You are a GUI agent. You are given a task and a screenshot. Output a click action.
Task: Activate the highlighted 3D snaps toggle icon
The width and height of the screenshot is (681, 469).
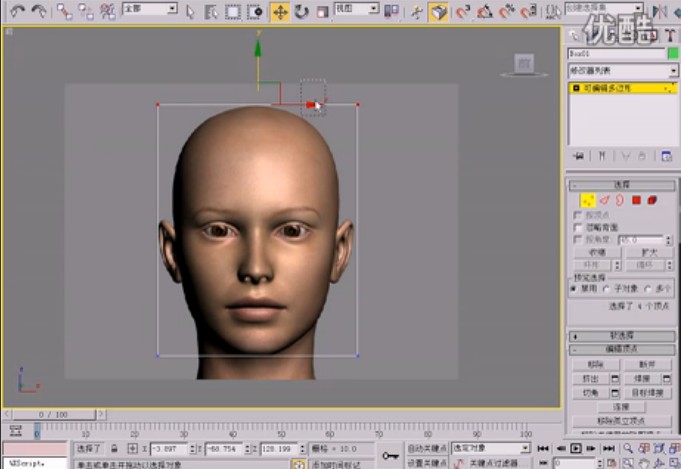[438, 12]
